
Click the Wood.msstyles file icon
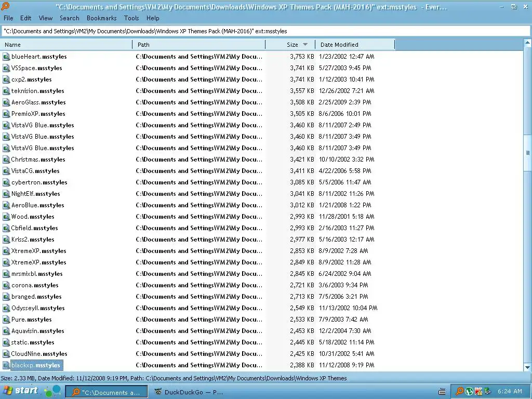pos(6,217)
